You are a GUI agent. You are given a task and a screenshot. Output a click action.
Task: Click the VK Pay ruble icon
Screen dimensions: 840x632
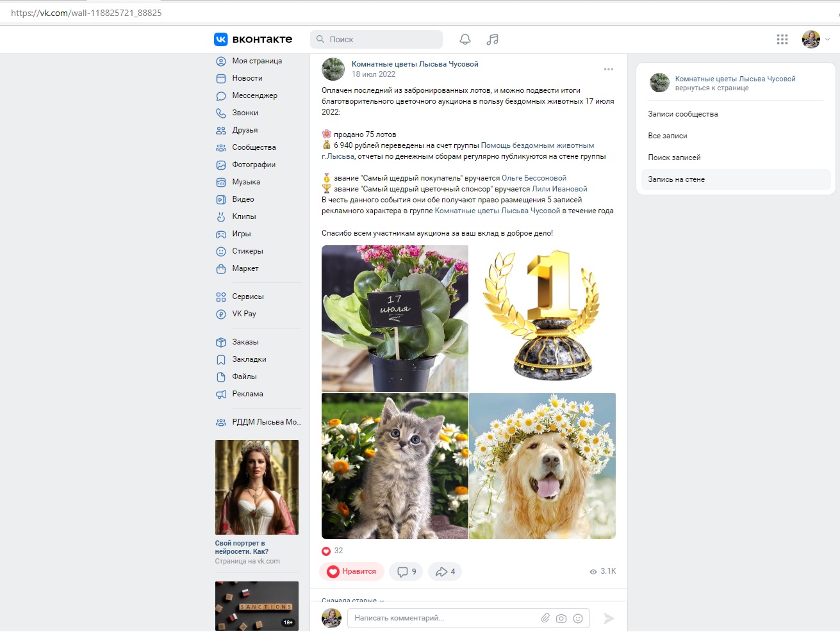point(221,314)
